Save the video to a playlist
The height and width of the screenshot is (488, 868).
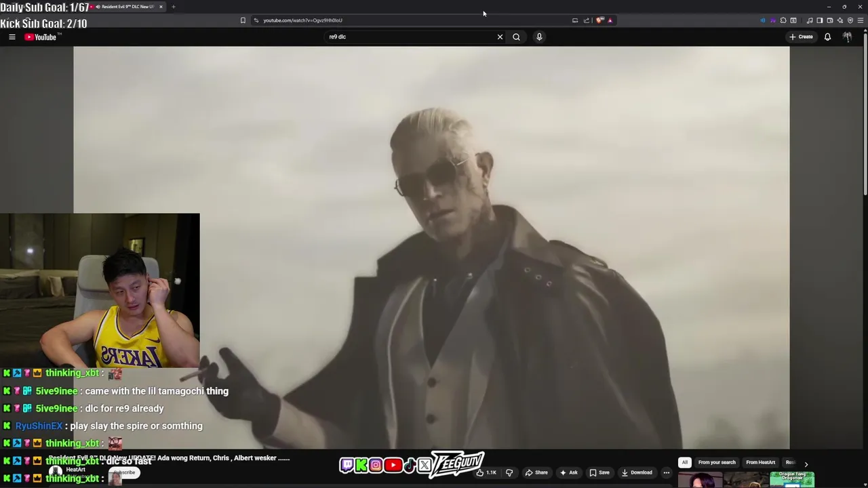tap(599, 472)
